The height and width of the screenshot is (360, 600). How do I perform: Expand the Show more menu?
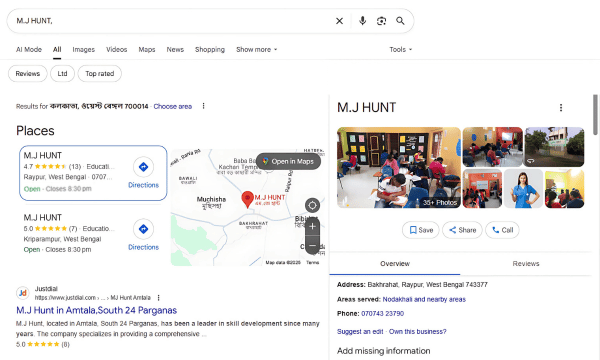[257, 49]
